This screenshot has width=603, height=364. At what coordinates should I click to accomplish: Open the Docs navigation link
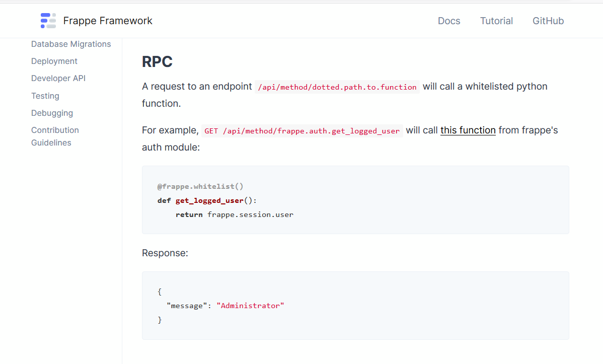click(x=449, y=21)
